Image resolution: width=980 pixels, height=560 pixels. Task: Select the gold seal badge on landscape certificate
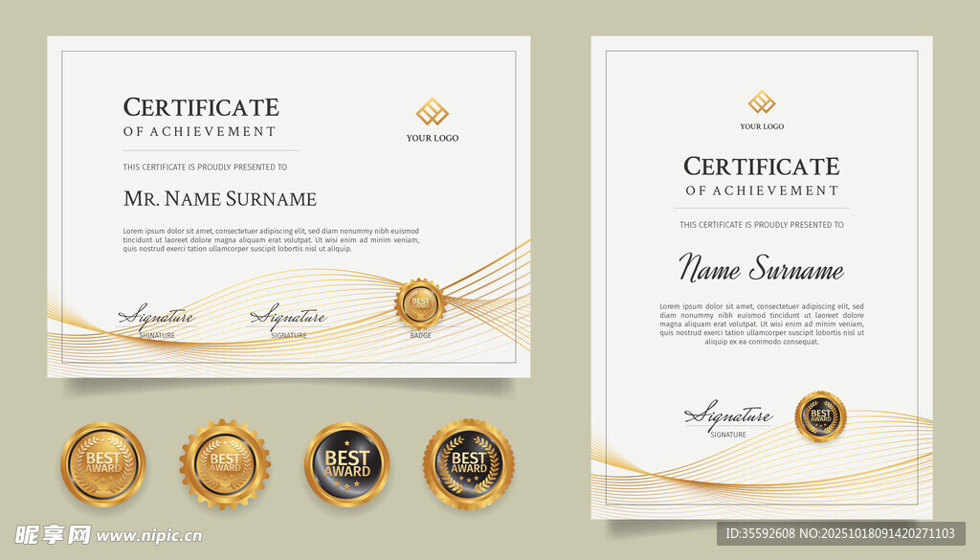click(x=420, y=303)
